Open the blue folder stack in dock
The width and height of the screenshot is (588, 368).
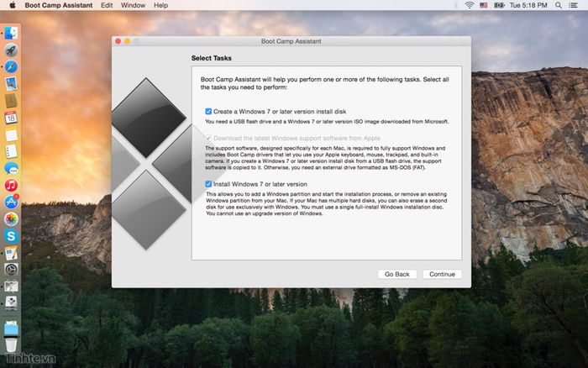click(11, 329)
